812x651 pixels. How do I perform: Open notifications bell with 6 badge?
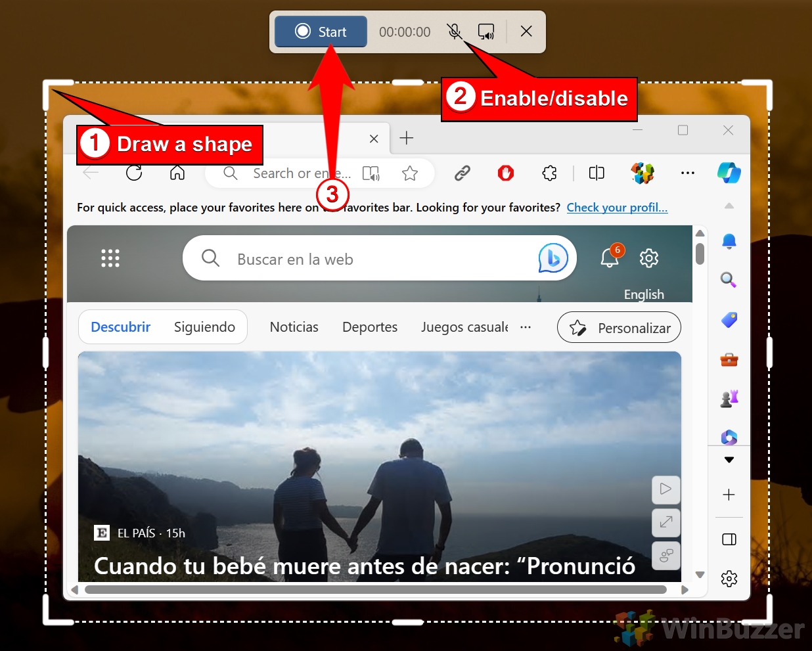tap(611, 257)
